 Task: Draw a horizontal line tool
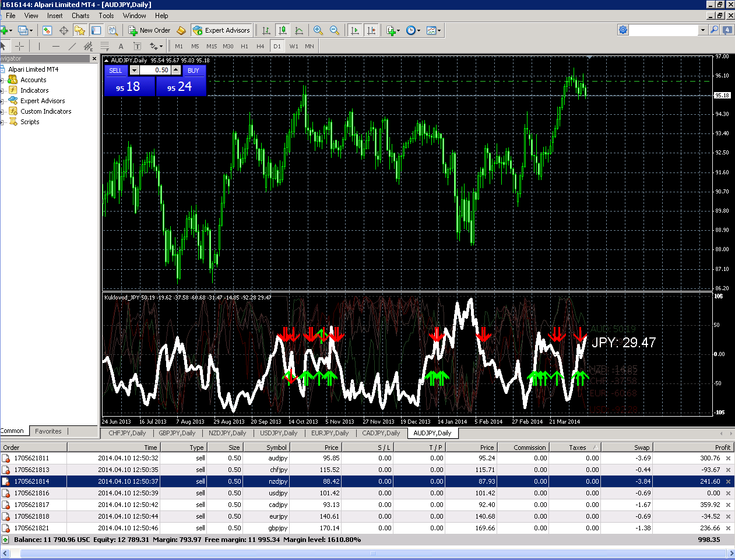[55, 46]
